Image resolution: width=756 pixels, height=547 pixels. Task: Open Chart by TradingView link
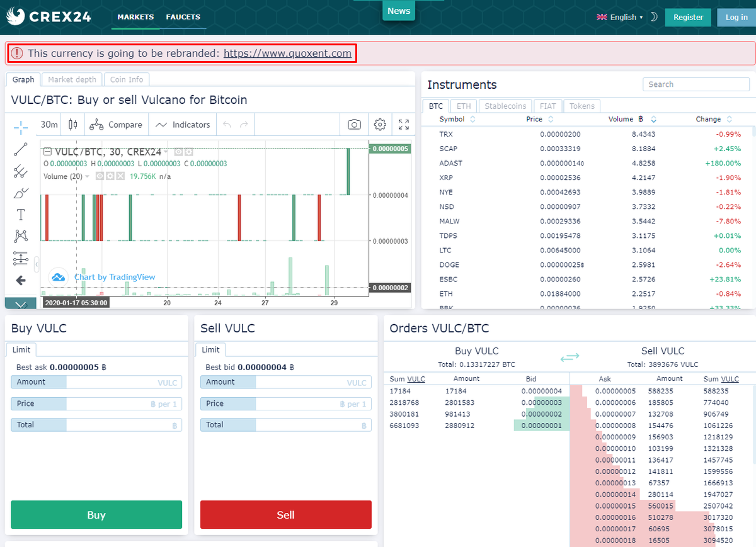pos(115,277)
